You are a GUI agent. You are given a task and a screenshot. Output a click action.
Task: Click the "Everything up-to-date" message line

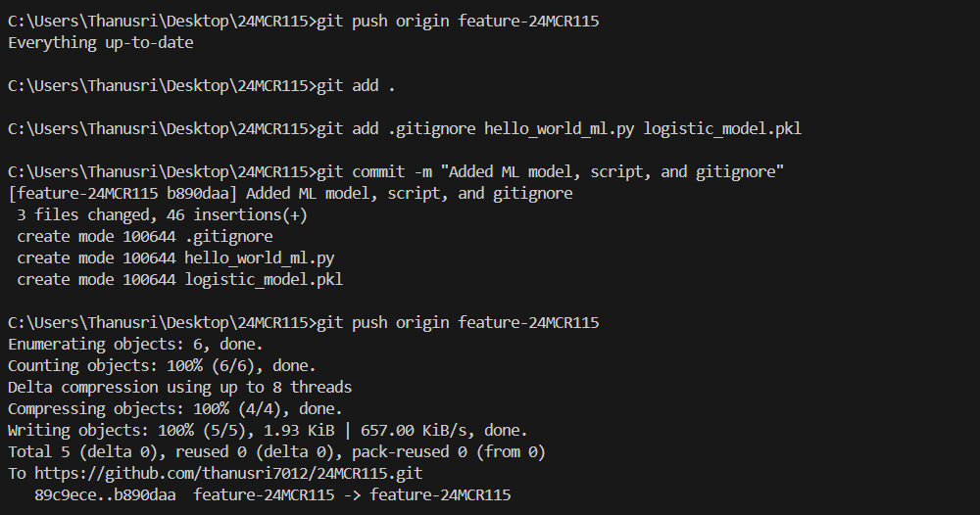coord(101,42)
